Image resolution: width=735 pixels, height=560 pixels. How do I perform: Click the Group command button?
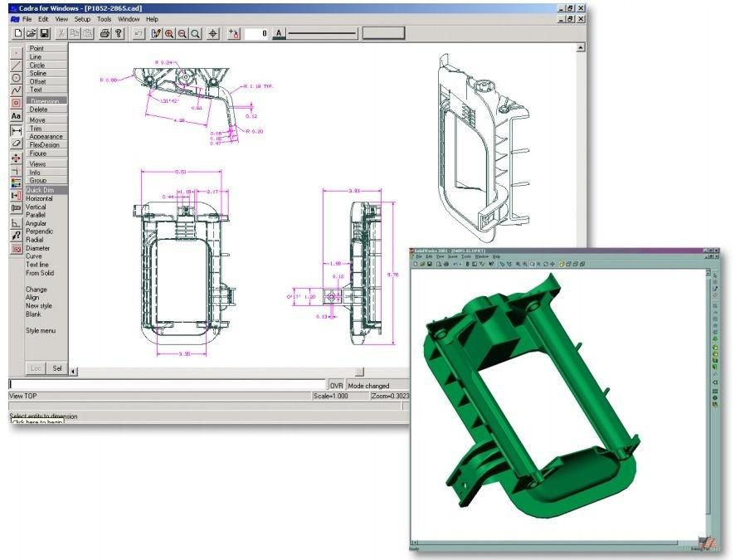[47, 180]
